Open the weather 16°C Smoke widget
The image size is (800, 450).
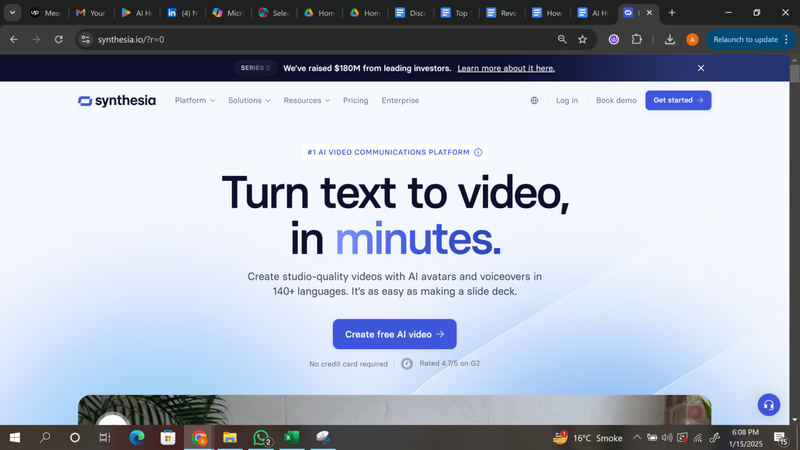click(x=588, y=438)
